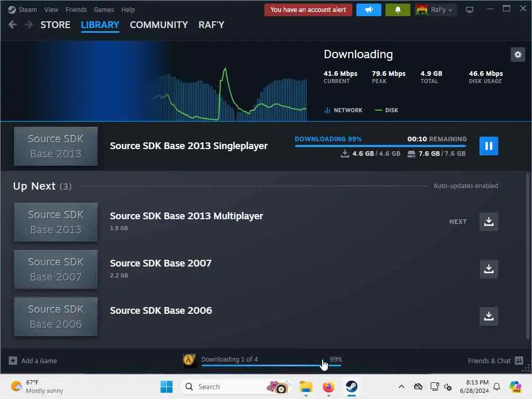Open the RAF'Y profile tab
This screenshot has height=399, width=532.
[x=211, y=25]
